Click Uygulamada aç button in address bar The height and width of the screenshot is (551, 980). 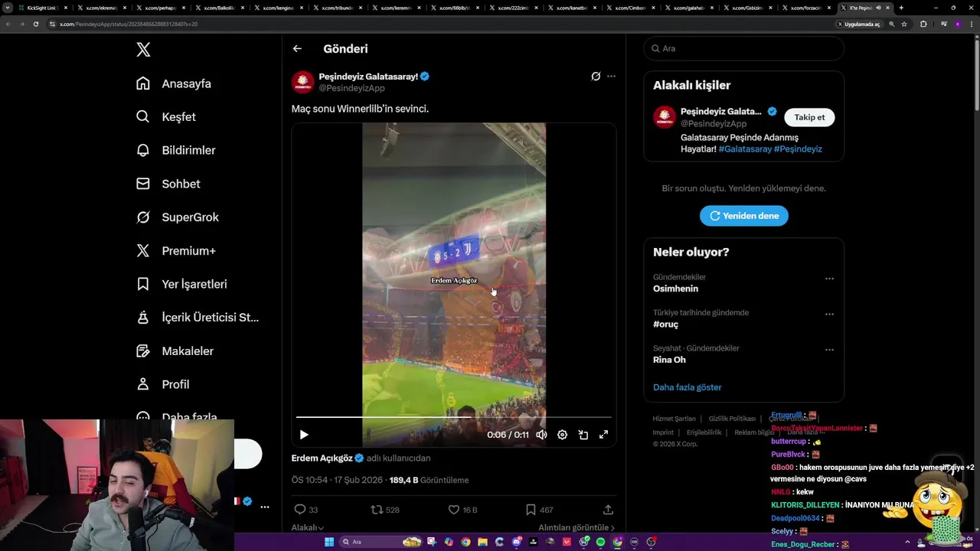(x=859, y=24)
